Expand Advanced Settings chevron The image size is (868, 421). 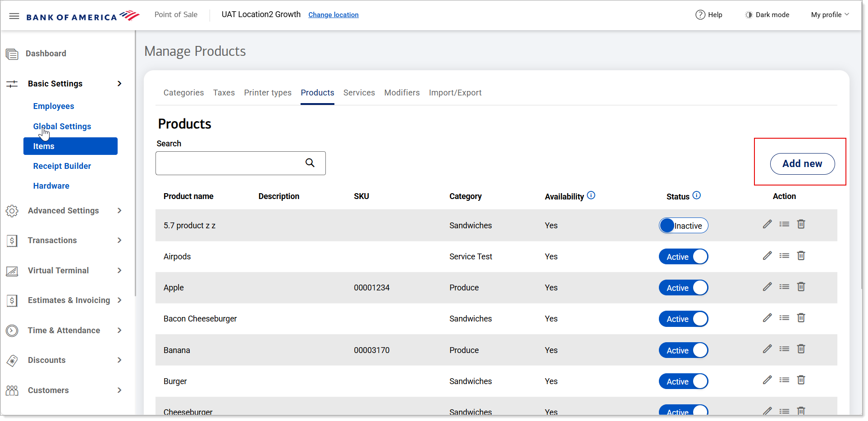(119, 211)
